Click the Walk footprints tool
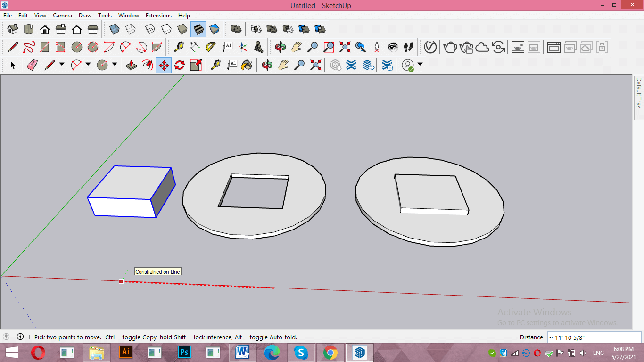The width and height of the screenshot is (644, 362). 409,47
